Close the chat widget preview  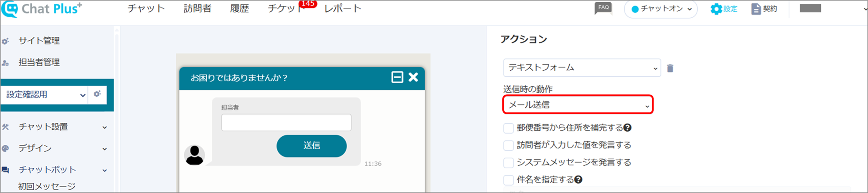click(413, 77)
